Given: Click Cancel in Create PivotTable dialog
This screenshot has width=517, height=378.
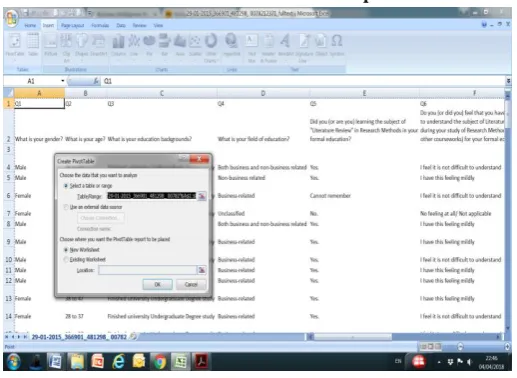Looking at the screenshot, I should coord(191,284).
